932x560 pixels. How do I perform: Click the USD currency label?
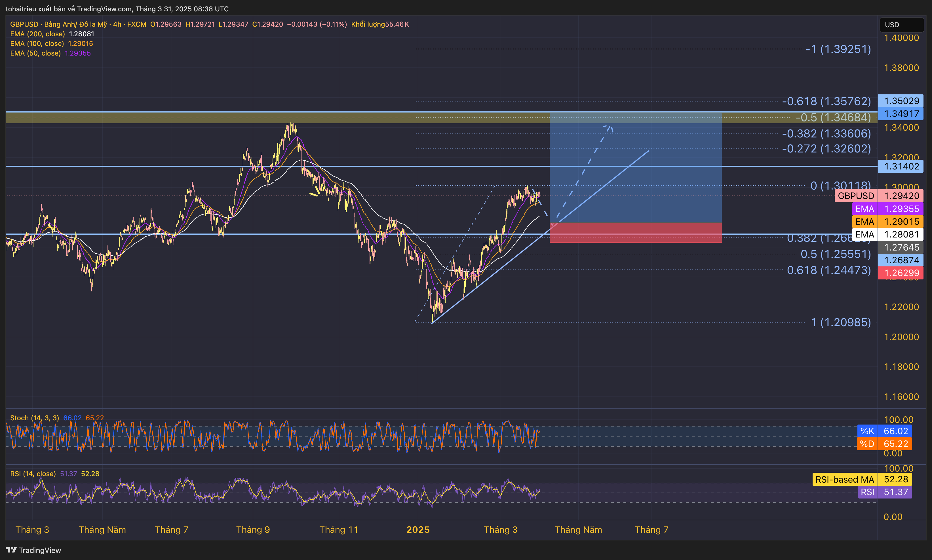click(x=901, y=25)
